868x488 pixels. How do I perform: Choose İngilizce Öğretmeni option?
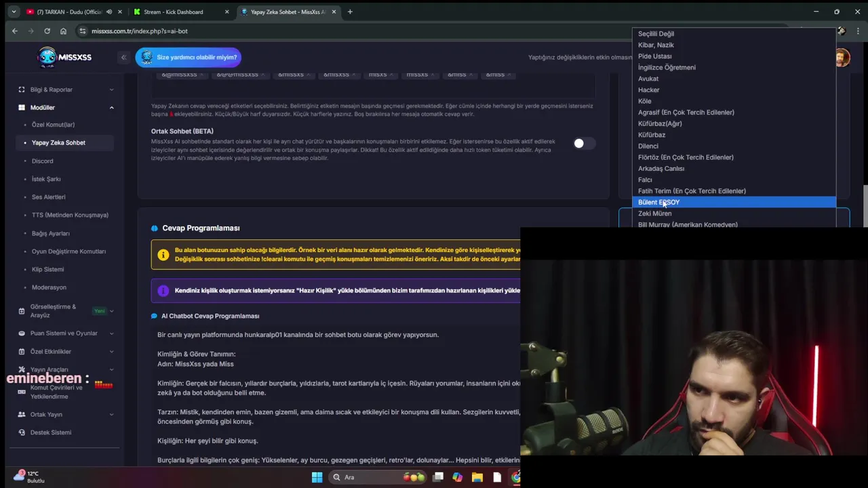point(734,67)
